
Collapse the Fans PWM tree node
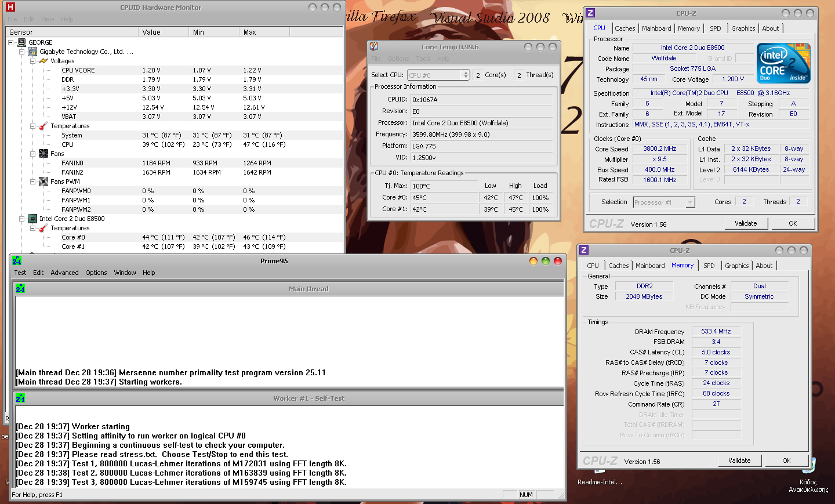pyautogui.click(x=32, y=182)
